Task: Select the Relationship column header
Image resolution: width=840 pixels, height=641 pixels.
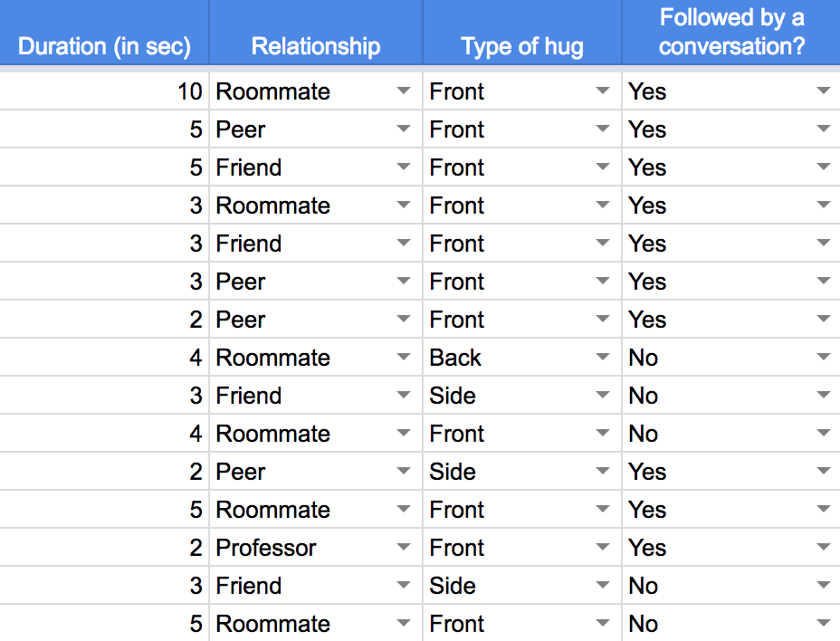Action: [x=316, y=33]
